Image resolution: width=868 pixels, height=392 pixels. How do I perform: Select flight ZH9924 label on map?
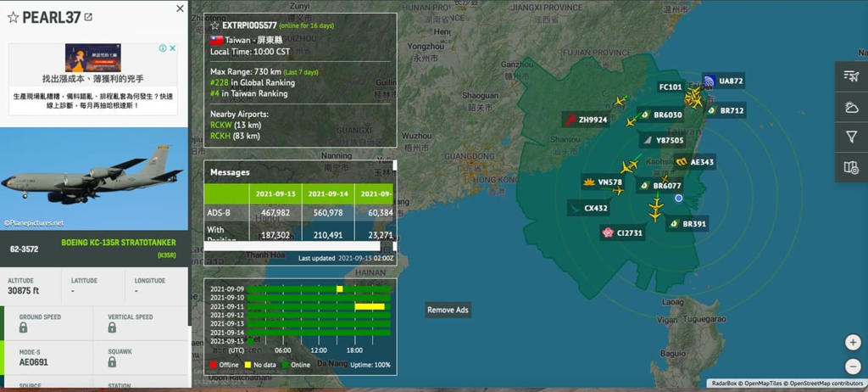[x=586, y=119]
